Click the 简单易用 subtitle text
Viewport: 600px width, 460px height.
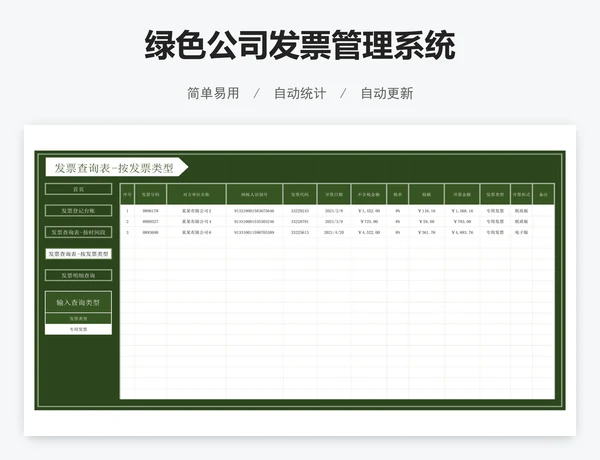click(x=213, y=93)
